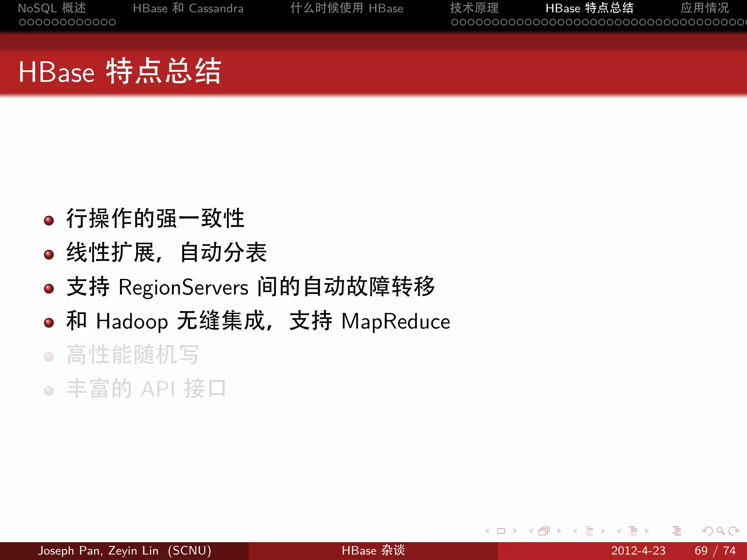Click the section lines icon
Viewport: 747px width, 560px height.
(633, 531)
